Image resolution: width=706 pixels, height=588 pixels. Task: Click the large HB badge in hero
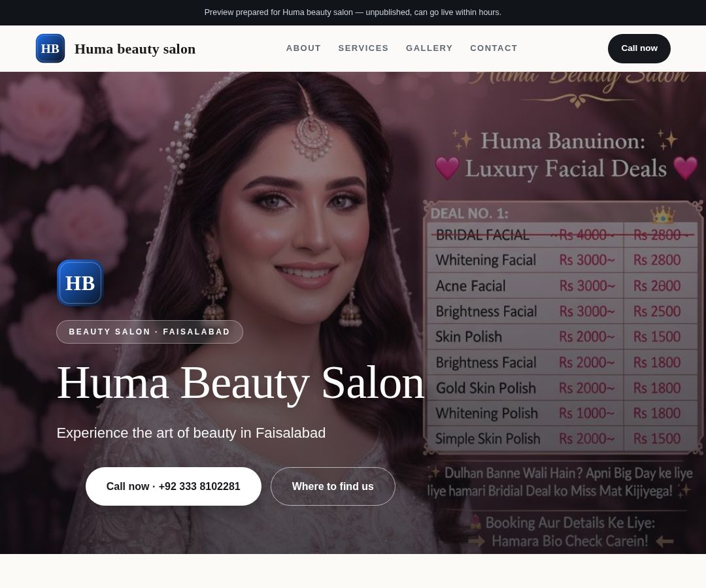(80, 283)
